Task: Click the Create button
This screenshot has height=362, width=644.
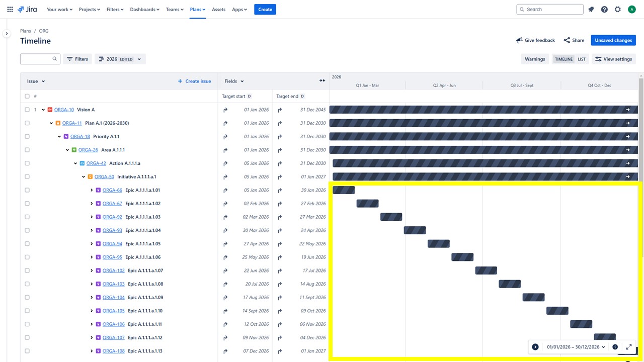Action: pyautogui.click(x=265, y=10)
